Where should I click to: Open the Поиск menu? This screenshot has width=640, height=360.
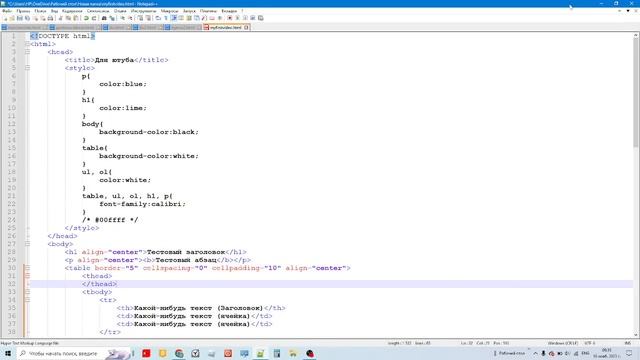pos(40,11)
